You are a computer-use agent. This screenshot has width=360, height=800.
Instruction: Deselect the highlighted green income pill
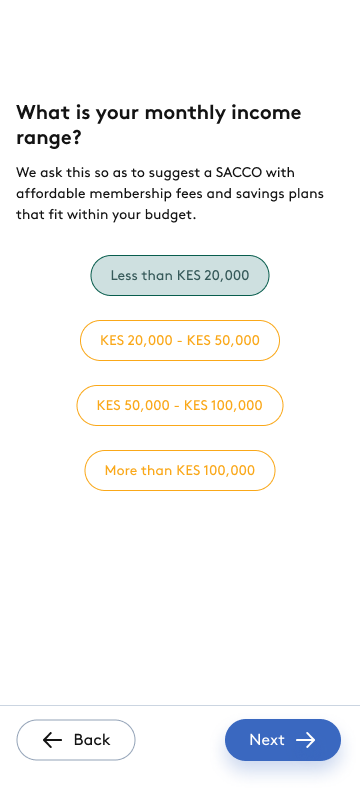(180, 276)
